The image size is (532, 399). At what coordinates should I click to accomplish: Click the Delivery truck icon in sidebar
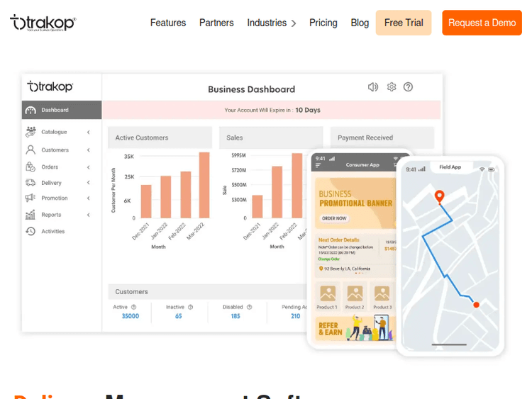(x=31, y=183)
